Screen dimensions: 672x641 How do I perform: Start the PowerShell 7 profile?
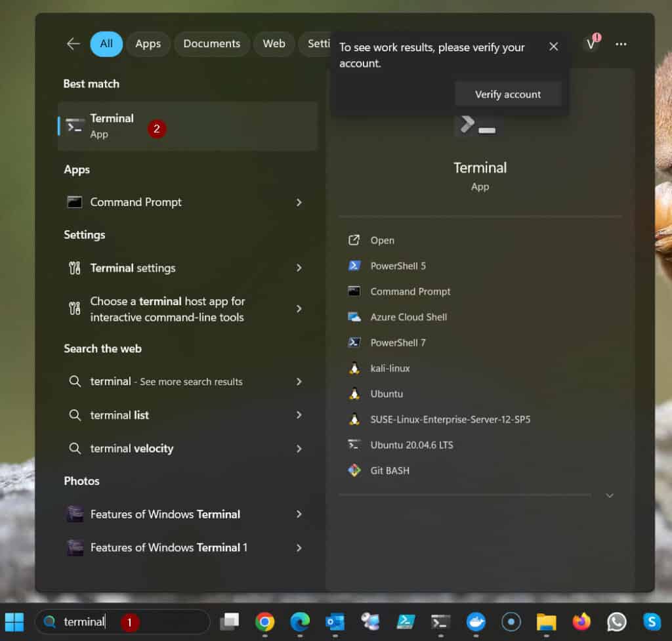pos(399,342)
